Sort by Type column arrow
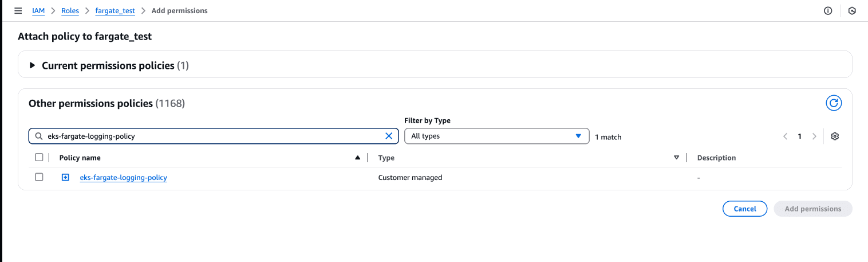The image size is (868, 262). [x=676, y=158]
